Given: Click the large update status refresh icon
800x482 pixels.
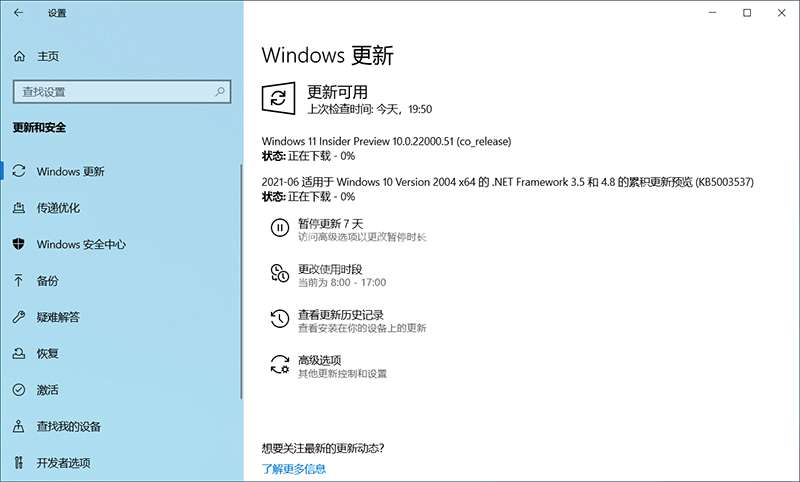Looking at the screenshot, I should tap(279, 98).
